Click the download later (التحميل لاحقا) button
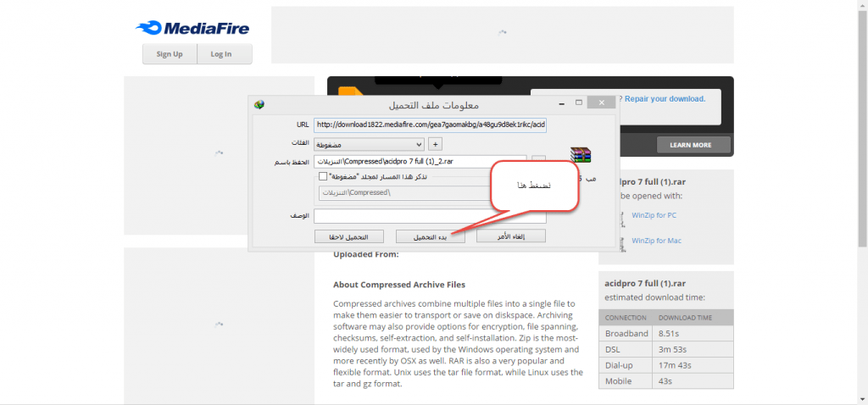The height and width of the screenshot is (405, 868). pyautogui.click(x=348, y=236)
